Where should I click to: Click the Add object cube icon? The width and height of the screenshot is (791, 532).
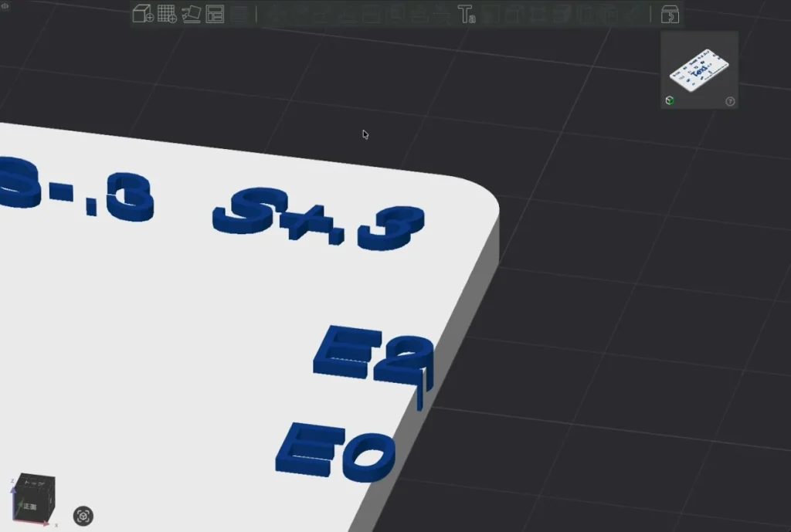click(143, 14)
